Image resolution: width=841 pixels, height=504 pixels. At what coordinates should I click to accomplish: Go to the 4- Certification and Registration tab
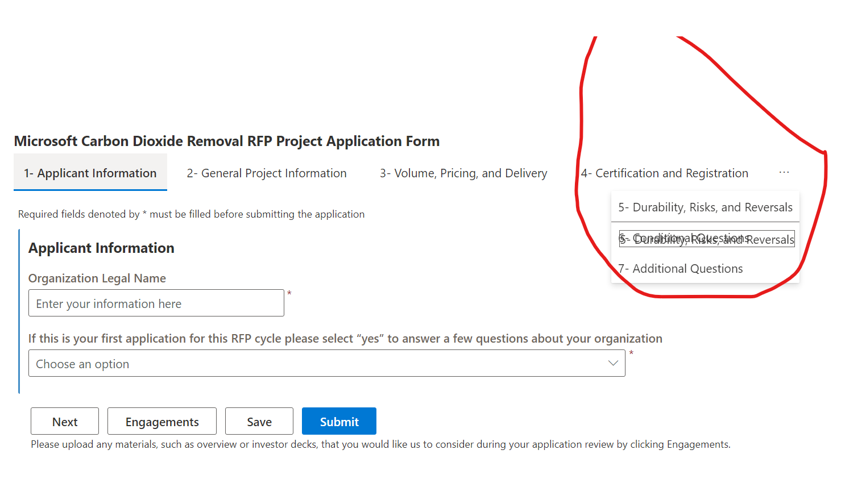pyautogui.click(x=665, y=173)
